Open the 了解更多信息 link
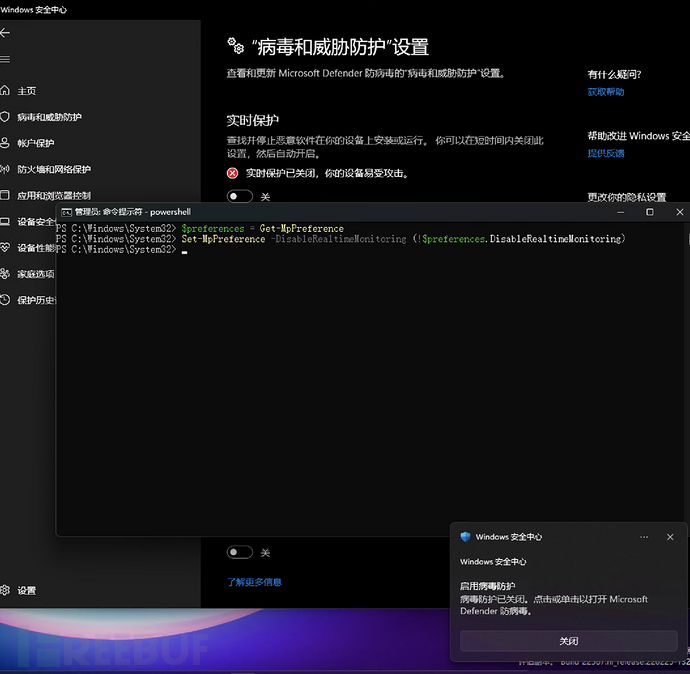This screenshot has width=690, height=674. (x=254, y=582)
